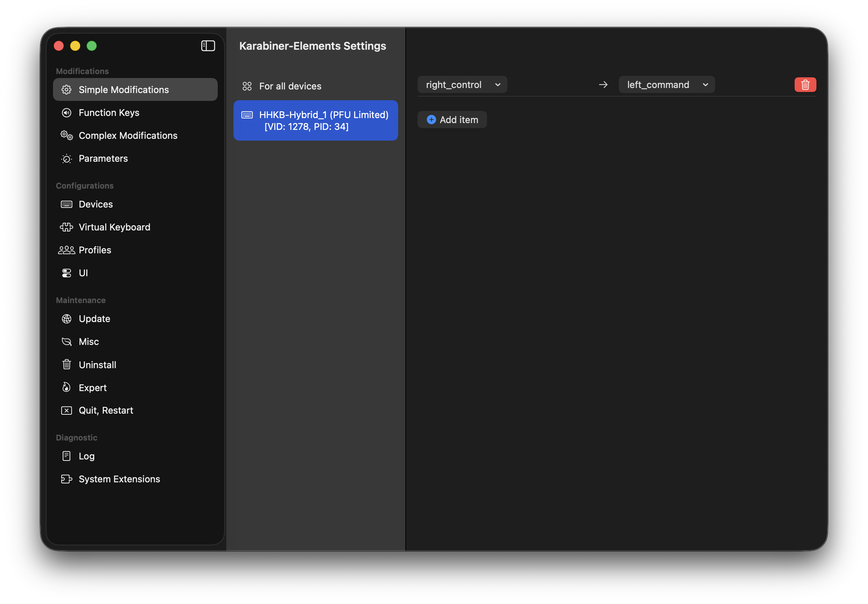Show Virtual Keyboard settings
This screenshot has height=604, width=868.
pyautogui.click(x=135, y=227)
